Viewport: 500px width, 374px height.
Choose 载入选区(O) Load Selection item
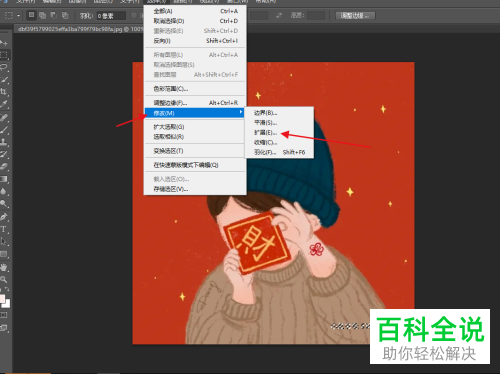196,179
